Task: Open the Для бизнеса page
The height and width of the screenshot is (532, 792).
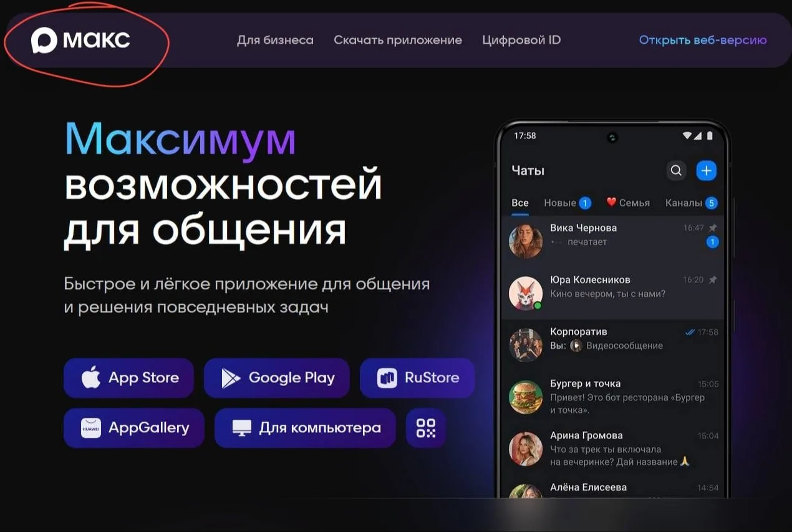Action: pyautogui.click(x=275, y=41)
